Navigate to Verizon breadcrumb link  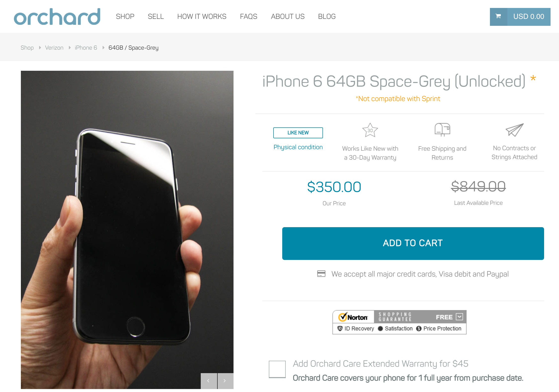coord(54,48)
